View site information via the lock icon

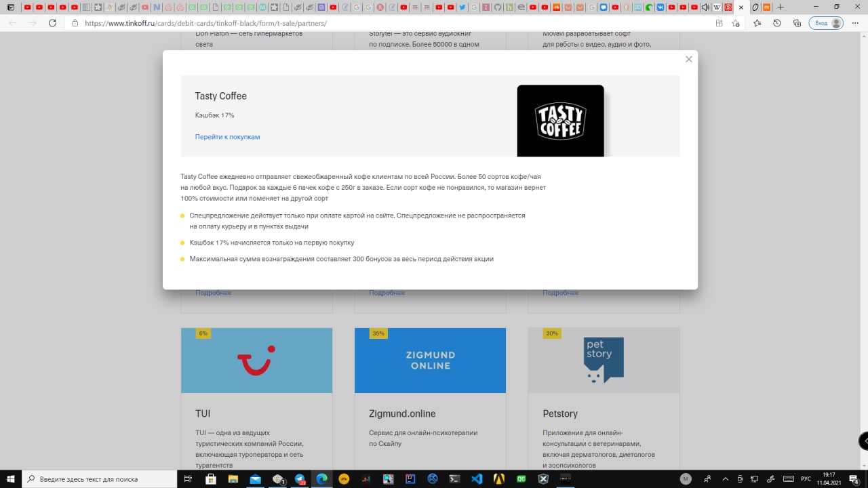pos(75,23)
